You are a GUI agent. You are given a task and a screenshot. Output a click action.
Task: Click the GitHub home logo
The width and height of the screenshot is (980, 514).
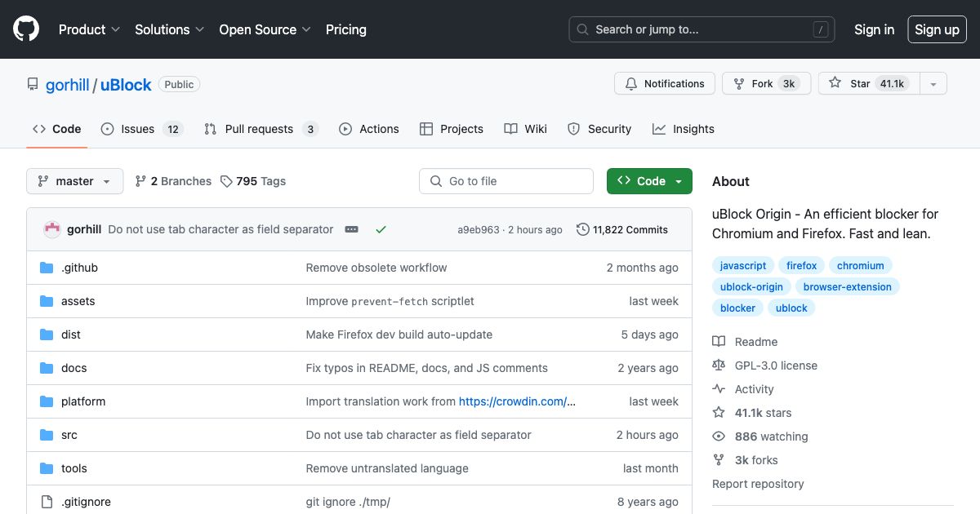(x=25, y=29)
